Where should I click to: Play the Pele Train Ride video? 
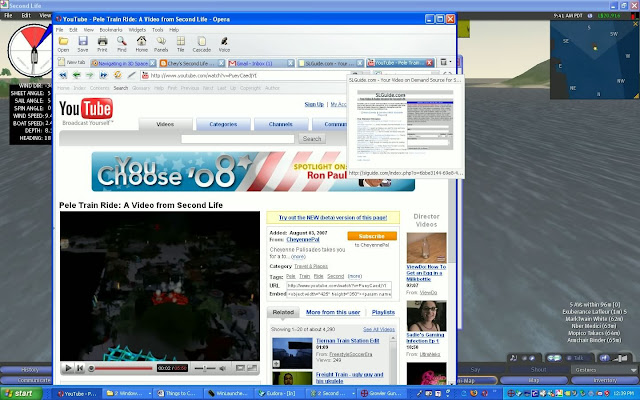[68, 368]
